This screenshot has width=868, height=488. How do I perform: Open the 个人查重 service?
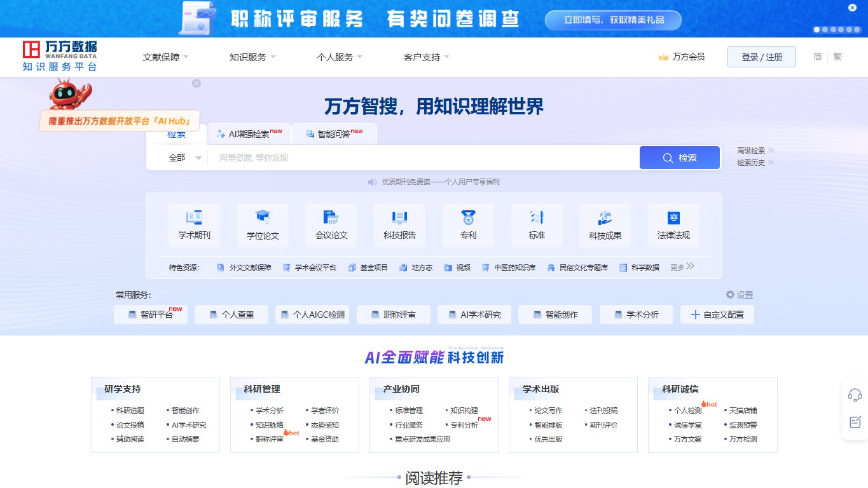point(231,315)
